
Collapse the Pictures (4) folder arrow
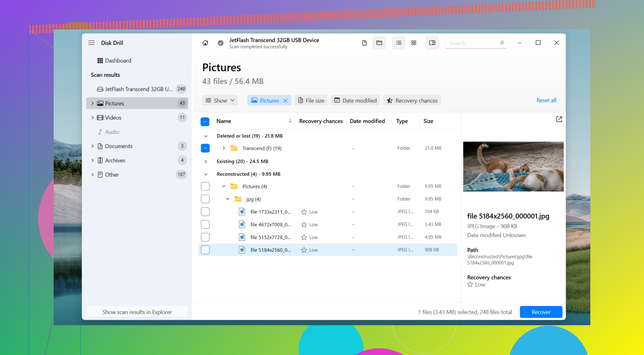point(223,186)
